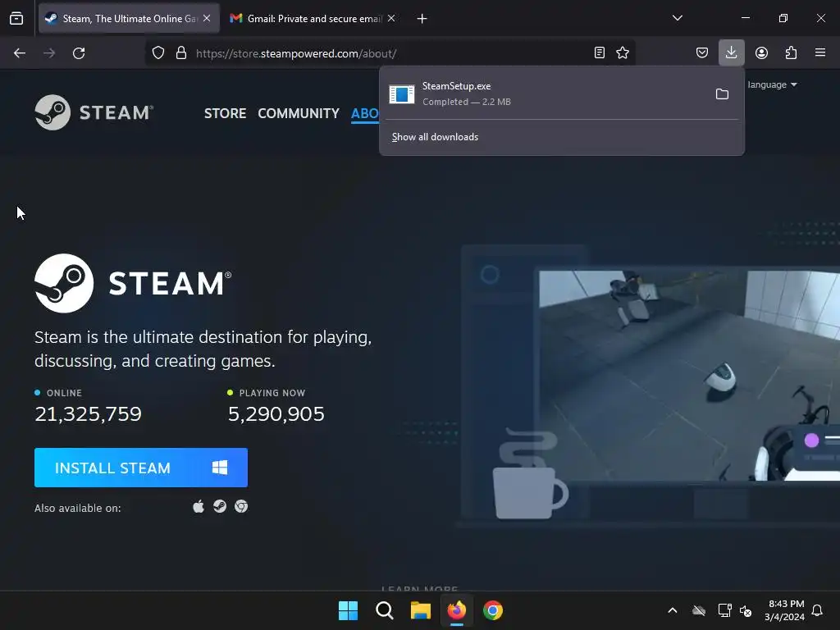Click the Firefox taskbar icon
Image resolution: width=840 pixels, height=630 pixels.
click(x=456, y=610)
